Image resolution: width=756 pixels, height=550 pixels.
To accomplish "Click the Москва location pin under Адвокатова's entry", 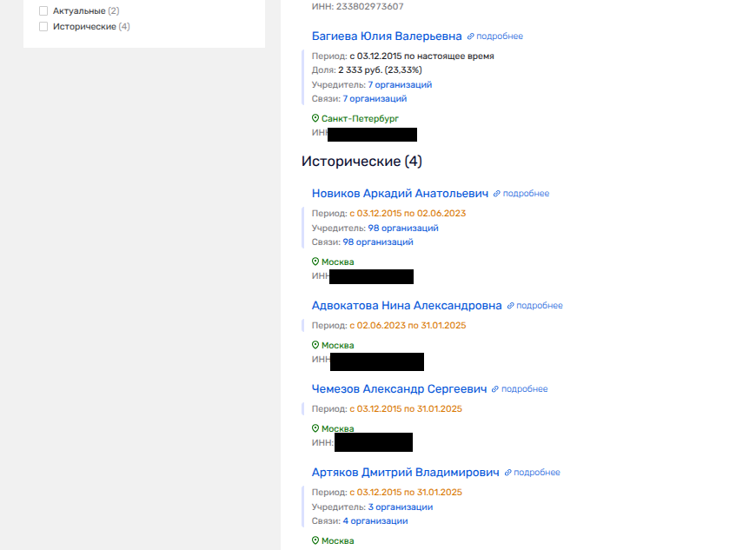I will point(315,345).
